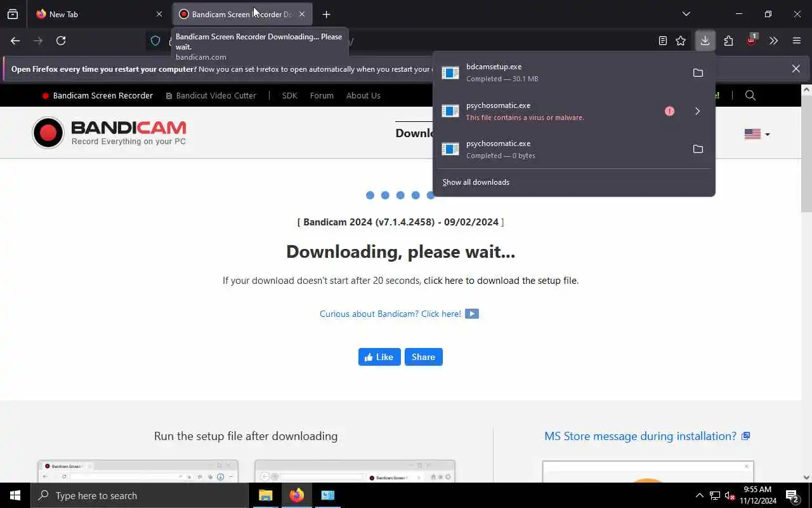This screenshot has height=508, width=812.
Task: Play the video icon beside Click here
Action: [472, 314]
